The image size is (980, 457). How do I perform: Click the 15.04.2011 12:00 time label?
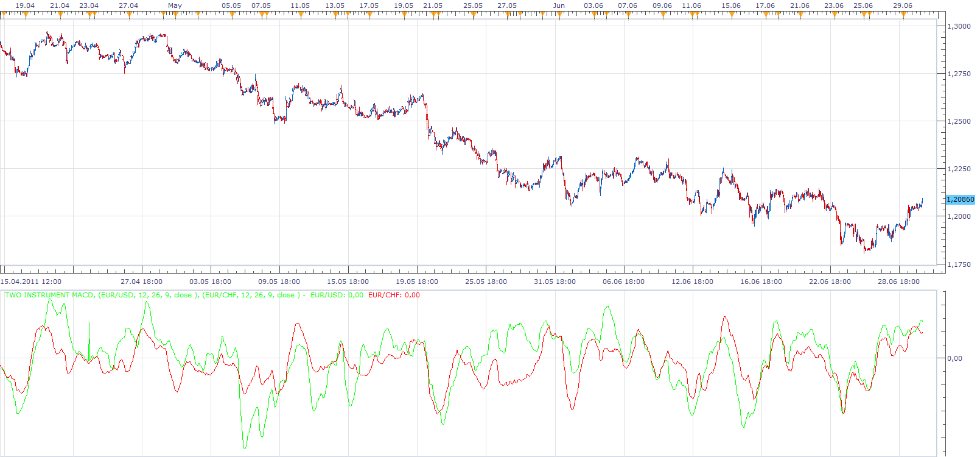[x=31, y=282]
